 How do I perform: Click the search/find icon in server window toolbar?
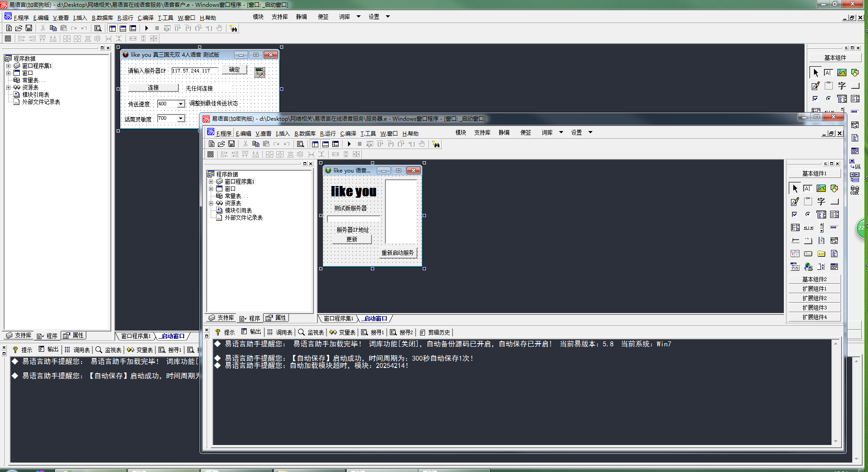300,144
